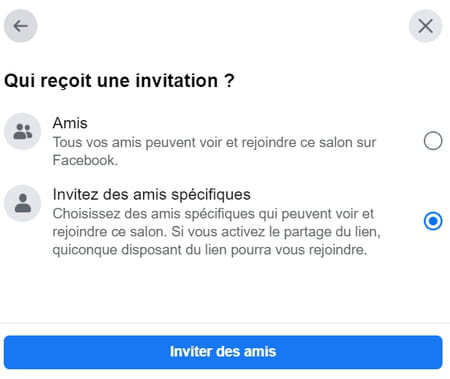Viewport: 450px width, 379px height.
Task: Click the single-person icon for specific friends
Action: coord(22,203)
